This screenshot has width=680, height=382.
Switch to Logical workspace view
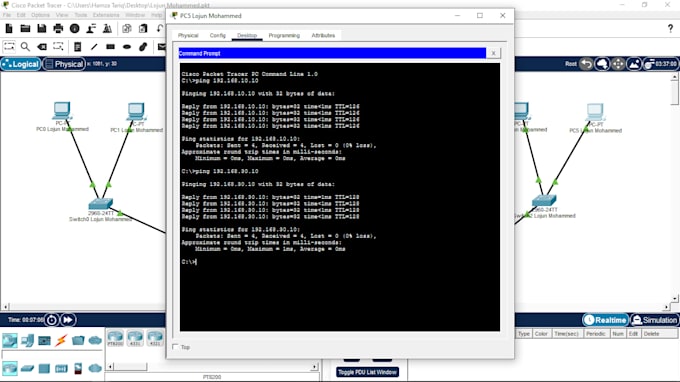[x=20, y=64]
